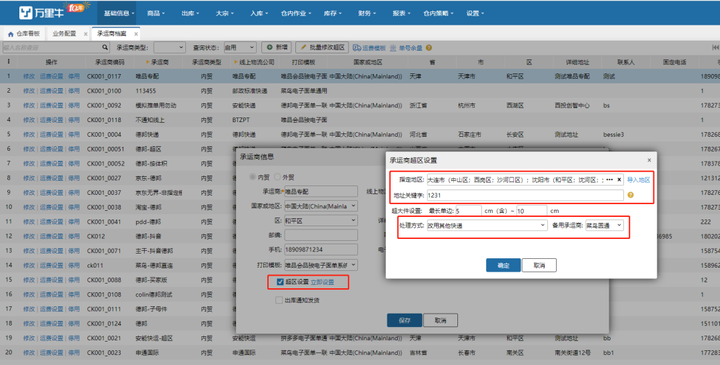Click the green plus 新增 button
720x365 pixels.
(x=277, y=47)
